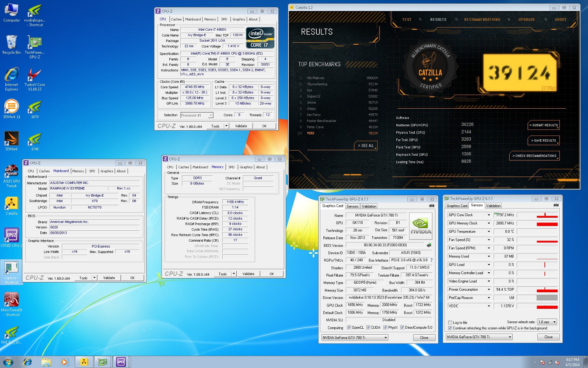This screenshot has width=588, height=368.
Task: Click the Driver Version field in GPU-Z
Action: tap(389, 298)
